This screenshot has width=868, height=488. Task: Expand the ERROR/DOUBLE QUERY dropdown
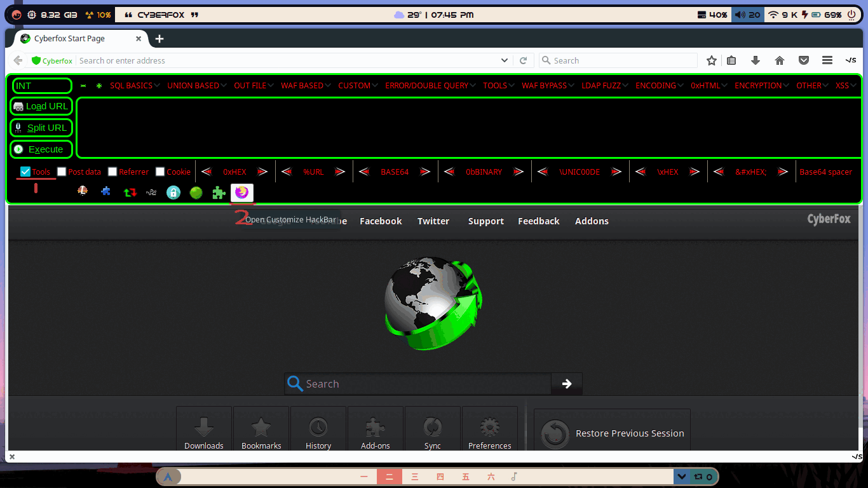tap(431, 85)
